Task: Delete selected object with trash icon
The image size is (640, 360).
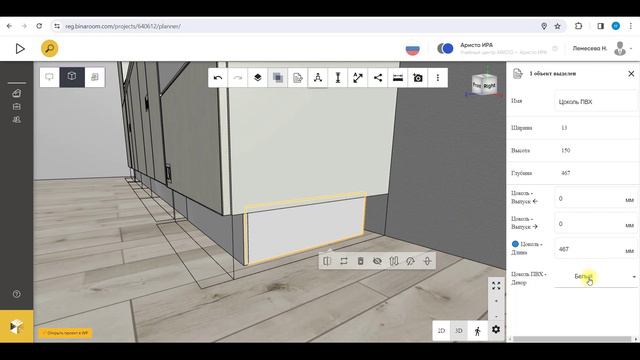Action: click(x=360, y=261)
